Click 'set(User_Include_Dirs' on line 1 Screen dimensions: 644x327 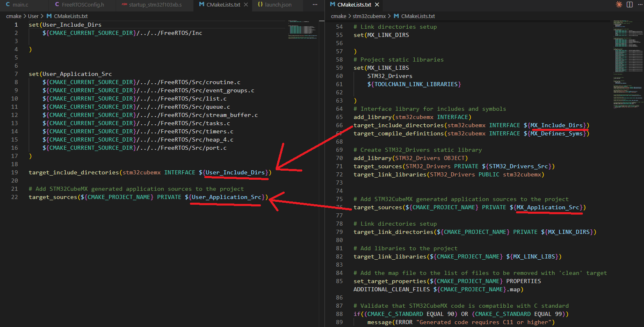[65, 25]
